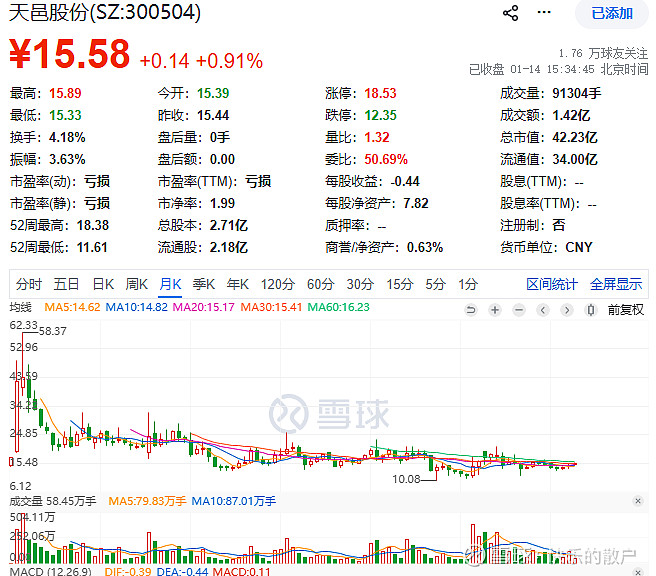Switch chart to 周K tab
Screen dimensions: 656x576
[136, 284]
